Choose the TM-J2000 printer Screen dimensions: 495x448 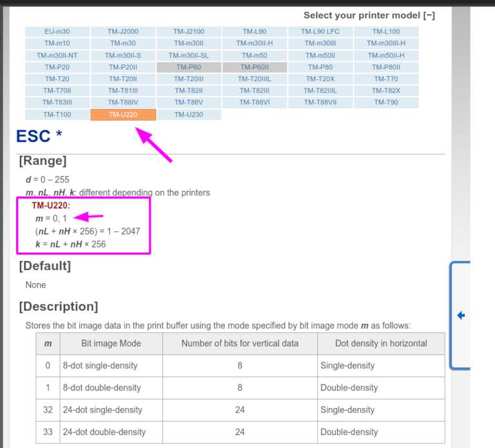(x=123, y=31)
